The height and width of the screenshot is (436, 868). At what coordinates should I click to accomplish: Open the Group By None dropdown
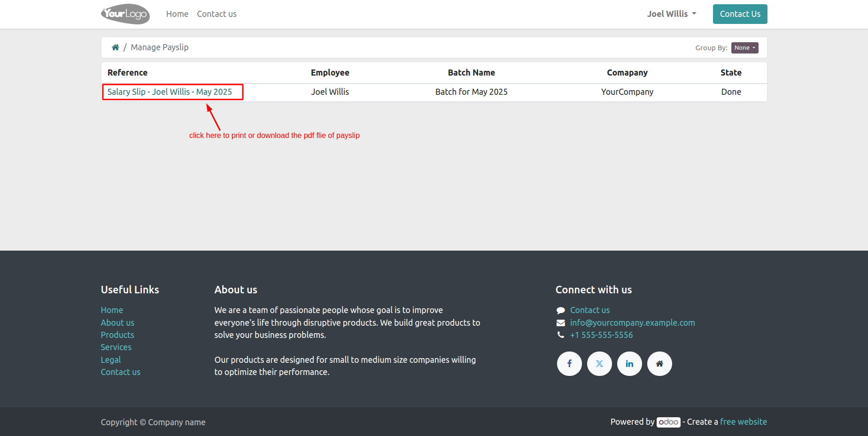(744, 48)
